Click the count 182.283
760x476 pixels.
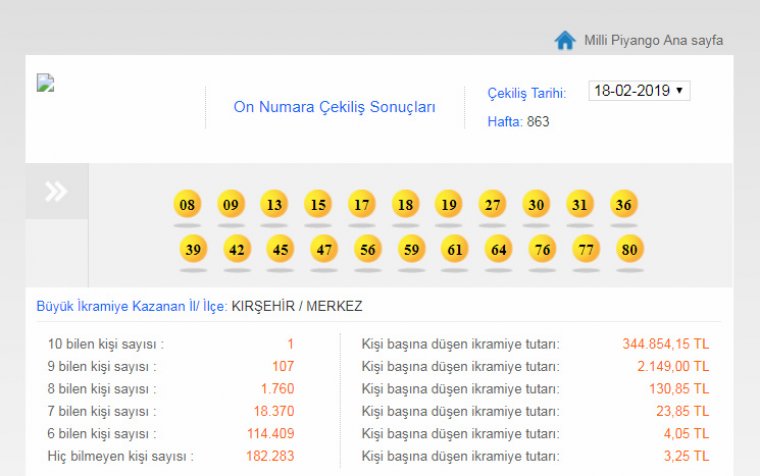[x=270, y=456]
